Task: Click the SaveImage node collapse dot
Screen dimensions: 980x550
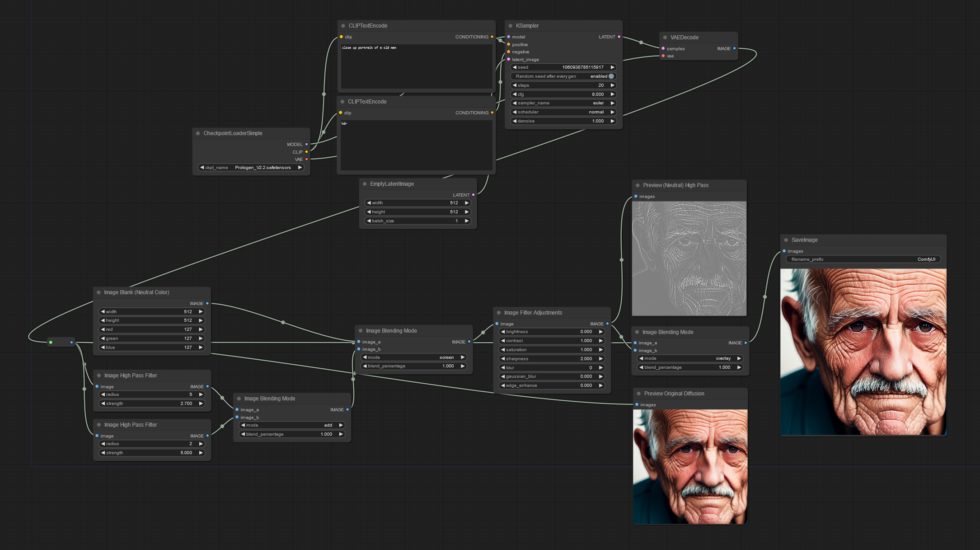Action: pos(786,240)
